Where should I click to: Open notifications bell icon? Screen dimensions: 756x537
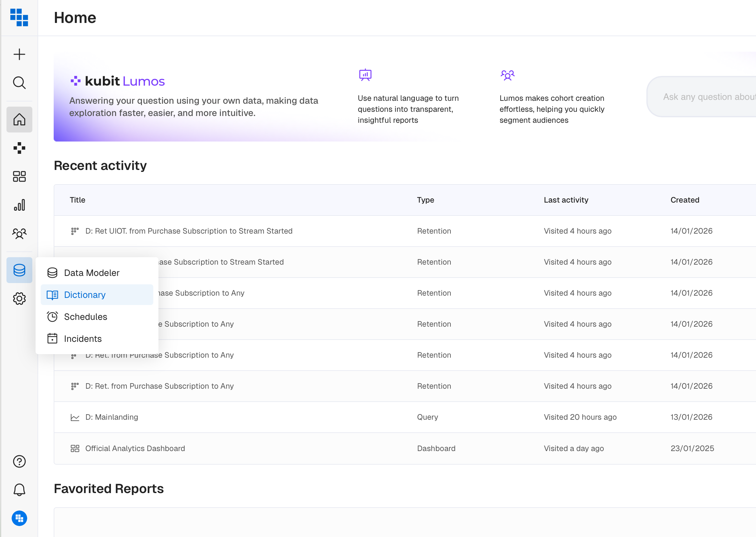[19, 490]
